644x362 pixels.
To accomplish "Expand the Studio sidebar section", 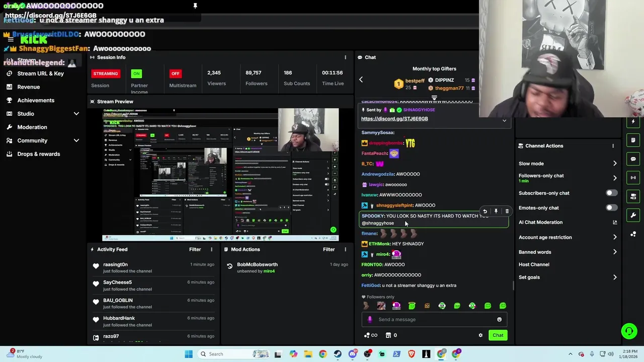I will click(x=76, y=114).
